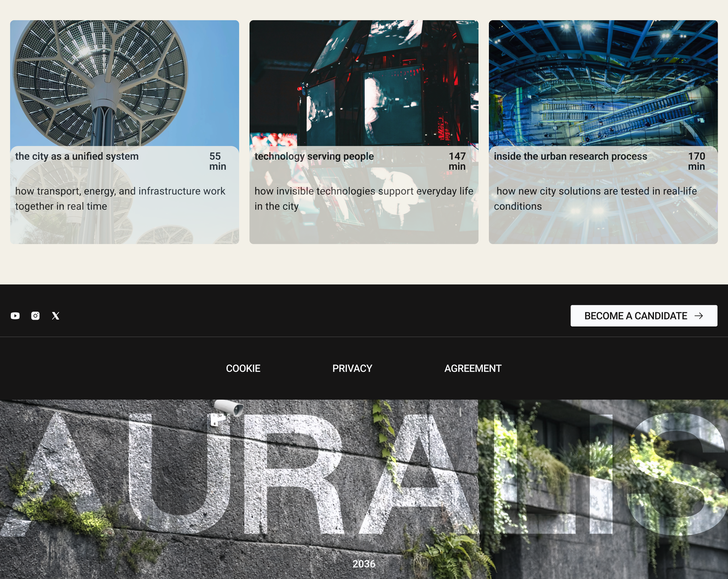Open 'inside the urban research process' title
This screenshot has height=579, width=728.
click(571, 156)
